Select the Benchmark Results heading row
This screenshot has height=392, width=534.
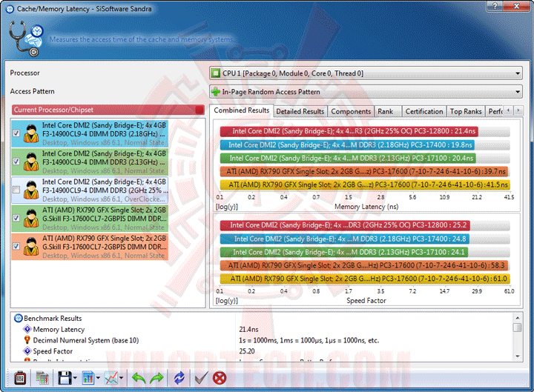pyautogui.click(x=263, y=319)
